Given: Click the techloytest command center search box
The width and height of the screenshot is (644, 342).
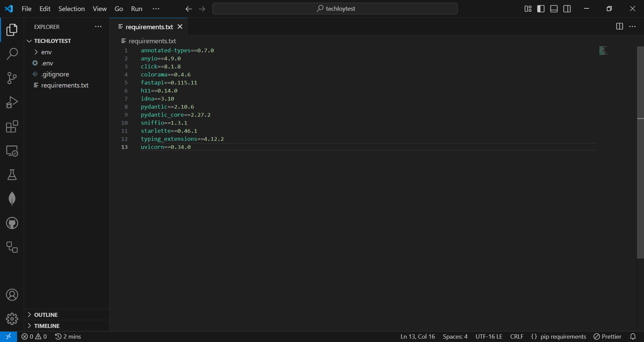Looking at the screenshot, I should tap(335, 8).
